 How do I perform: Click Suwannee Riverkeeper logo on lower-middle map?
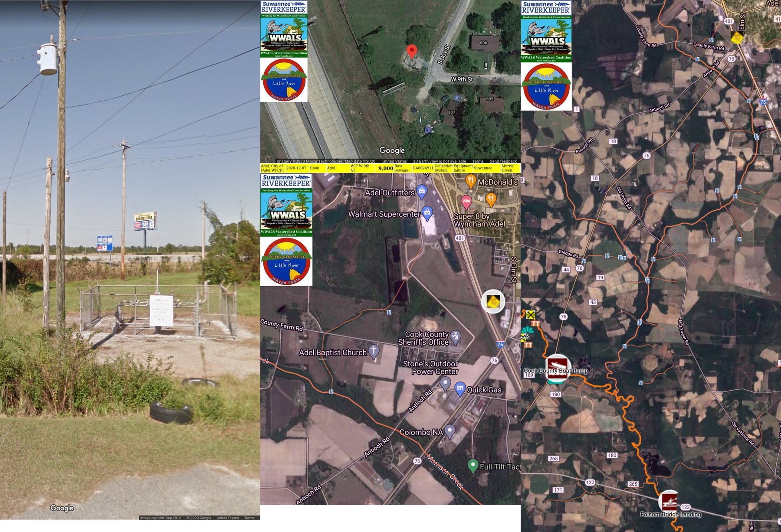(286, 181)
